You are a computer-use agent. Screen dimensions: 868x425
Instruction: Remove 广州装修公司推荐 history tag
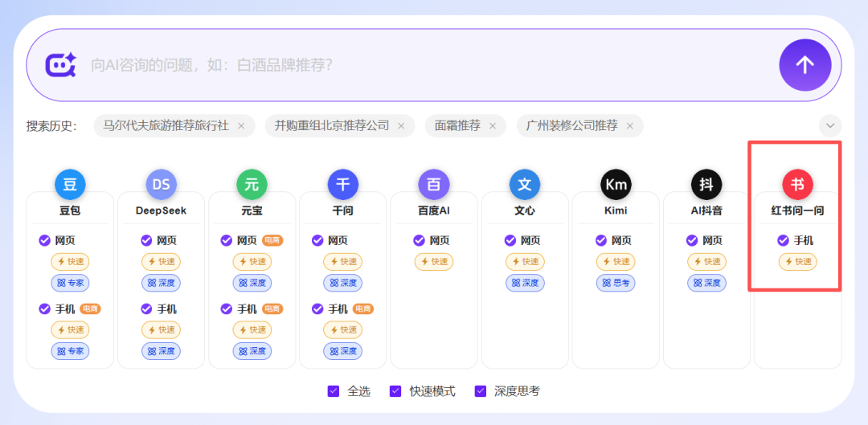pos(629,126)
